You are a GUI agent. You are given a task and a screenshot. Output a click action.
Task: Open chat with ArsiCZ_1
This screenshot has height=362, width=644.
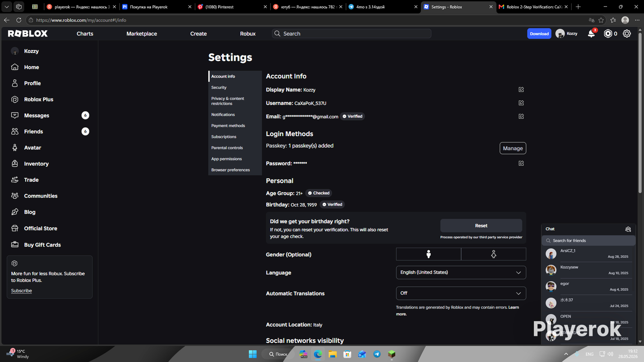[x=589, y=254]
